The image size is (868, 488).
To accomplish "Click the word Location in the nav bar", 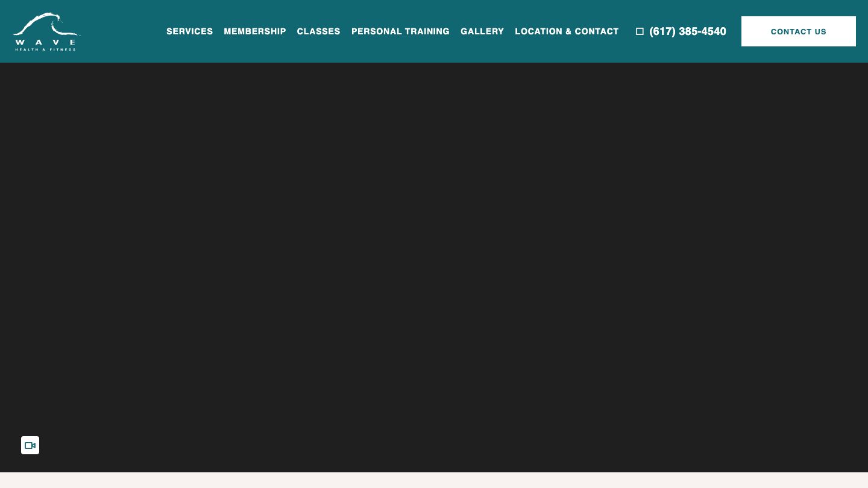I will (x=538, y=31).
